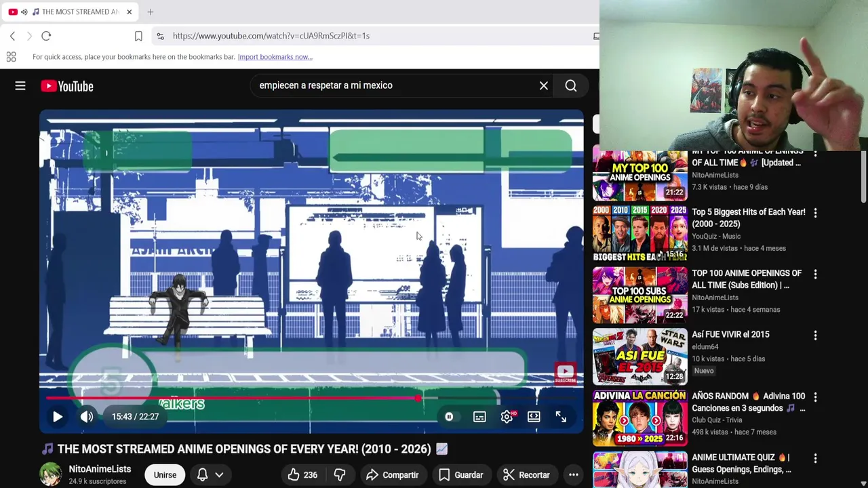Viewport: 868px width, 488px height.
Task: Switch to theater mode view
Action: pyautogui.click(x=534, y=417)
